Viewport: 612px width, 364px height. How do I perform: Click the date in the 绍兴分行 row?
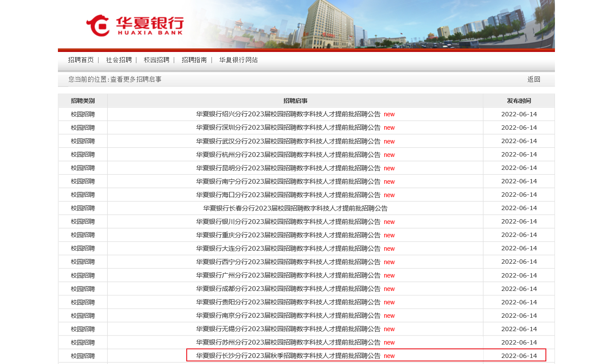tap(519, 114)
